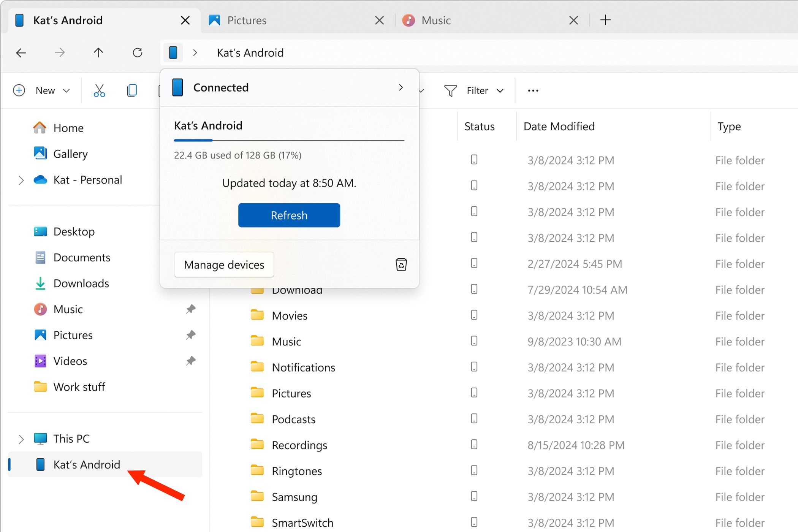Unpin Videos using its pin icon
The height and width of the screenshot is (532, 798).
191,361
